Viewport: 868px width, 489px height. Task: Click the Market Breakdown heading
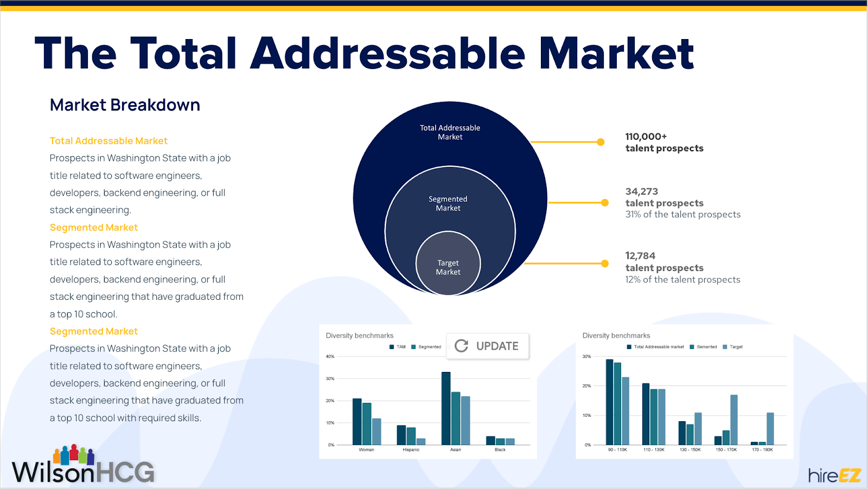(125, 105)
